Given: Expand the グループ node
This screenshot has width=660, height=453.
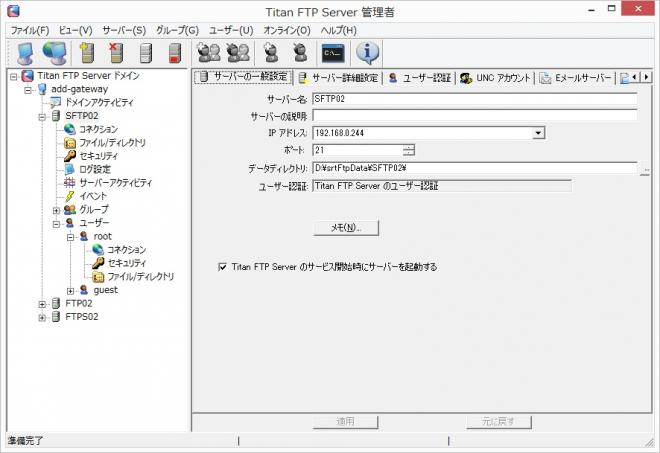Looking at the screenshot, I should [x=56, y=210].
